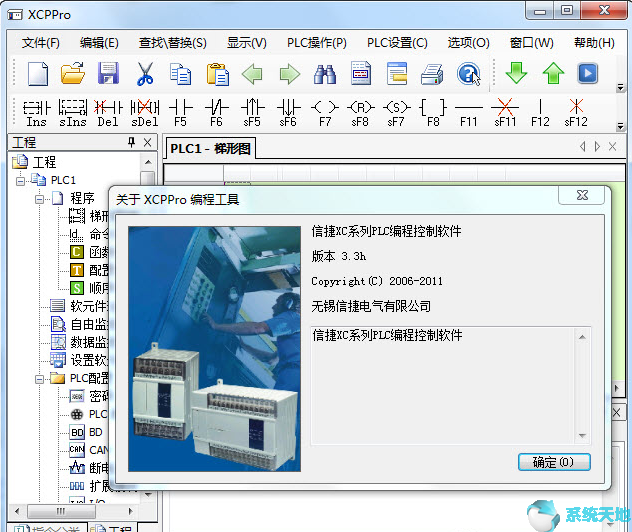This screenshot has height=532, width=632.
Task: Open page preview toolbar icon
Action: coord(361,74)
